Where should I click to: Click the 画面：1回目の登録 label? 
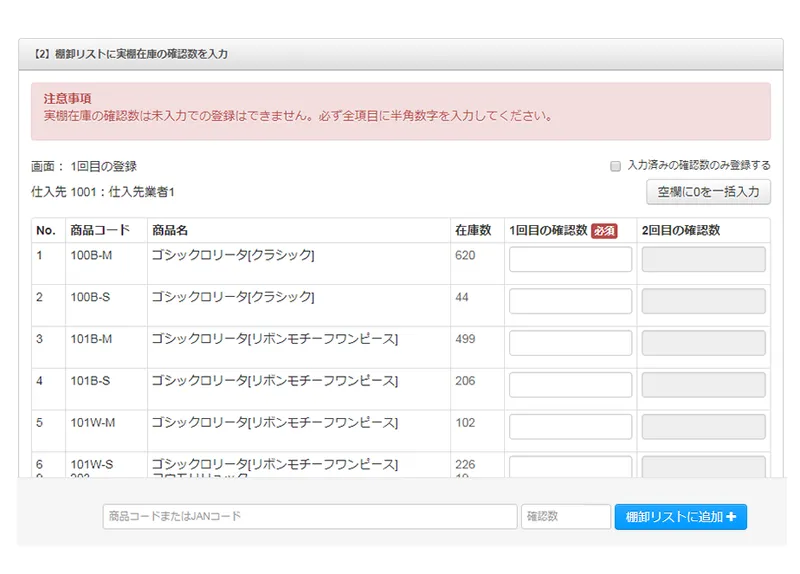84,166
